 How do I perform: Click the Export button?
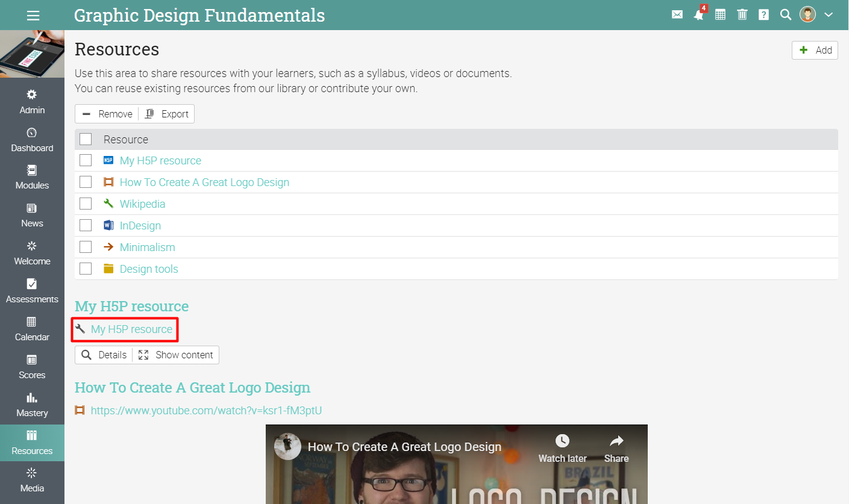[x=167, y=114]
